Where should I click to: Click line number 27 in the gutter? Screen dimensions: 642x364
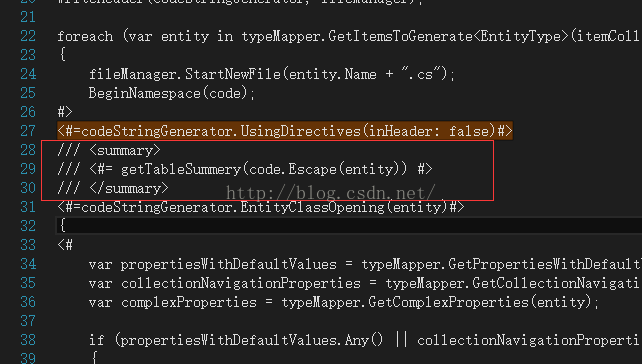point(28,131)
